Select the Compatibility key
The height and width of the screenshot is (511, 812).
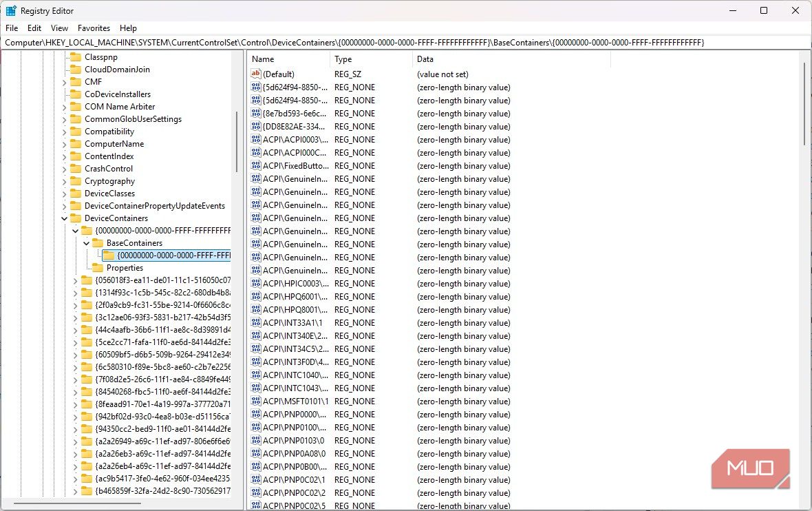[x=109, y=132]
